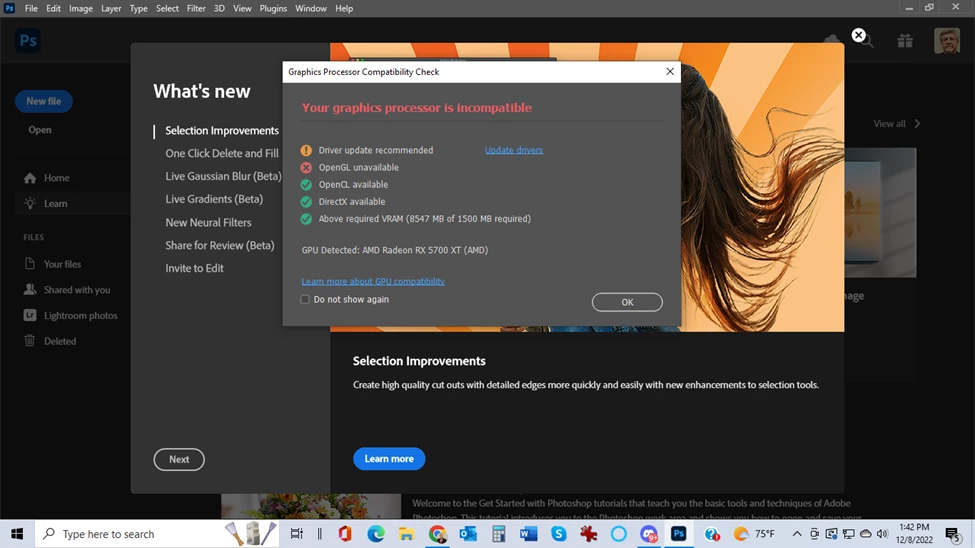Open Cortana circle icon on taskbar

(x=619, y=534)
